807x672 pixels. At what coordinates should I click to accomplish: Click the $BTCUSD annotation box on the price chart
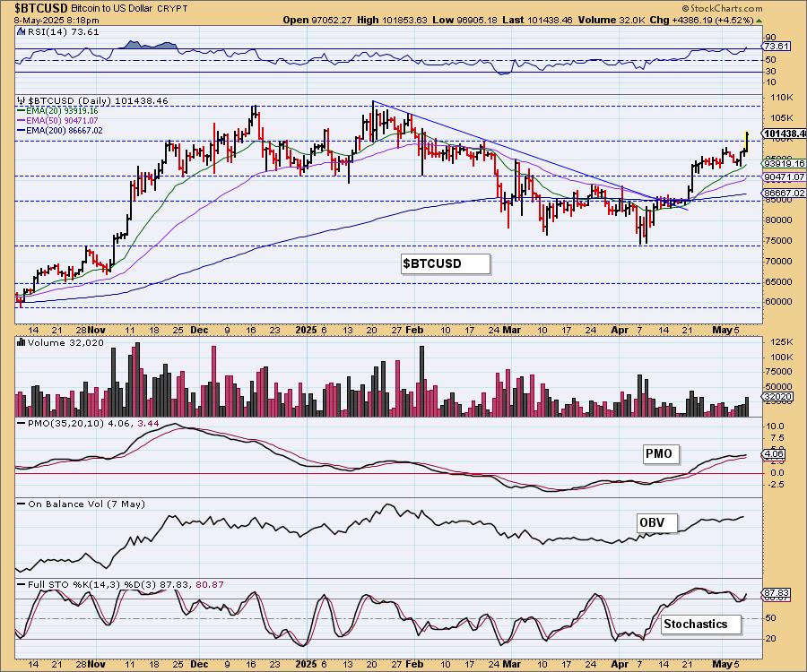[445, 263]
